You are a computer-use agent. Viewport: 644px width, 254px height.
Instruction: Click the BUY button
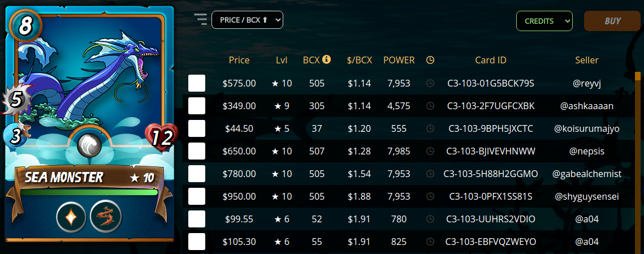point(612,21)
